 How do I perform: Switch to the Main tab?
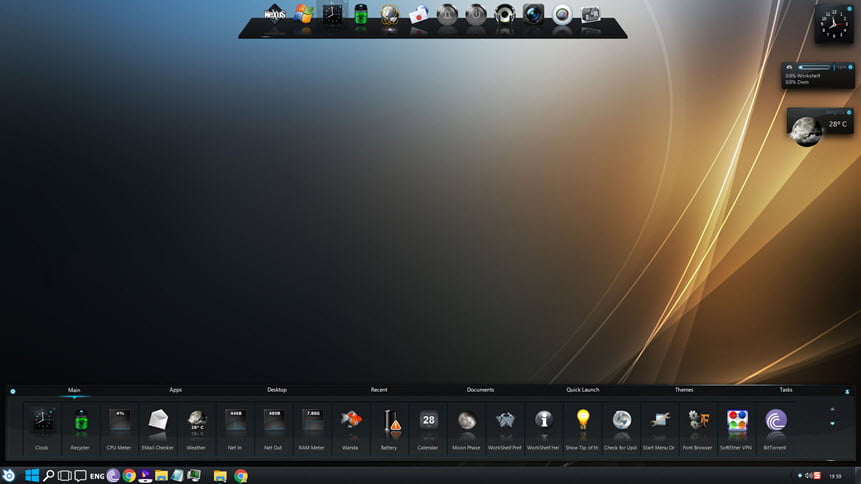click(74, 390)
